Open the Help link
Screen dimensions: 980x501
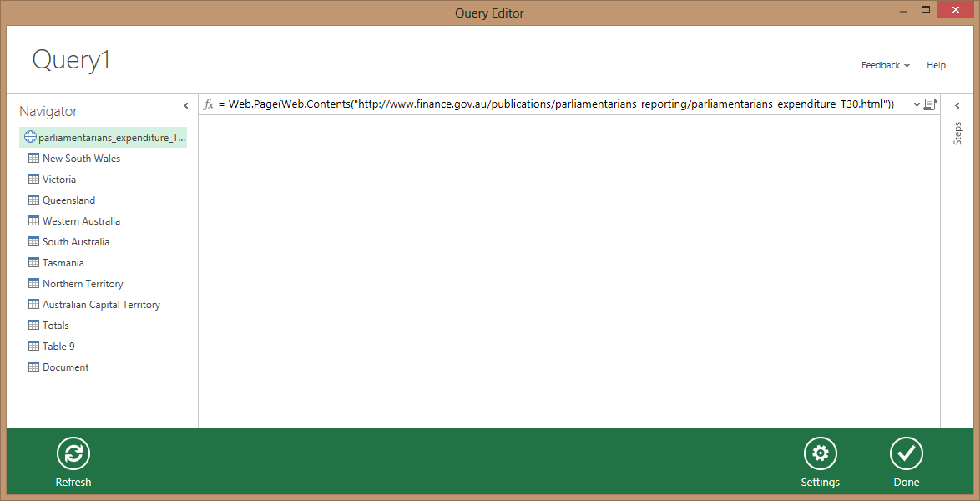(x=936, y=65)
